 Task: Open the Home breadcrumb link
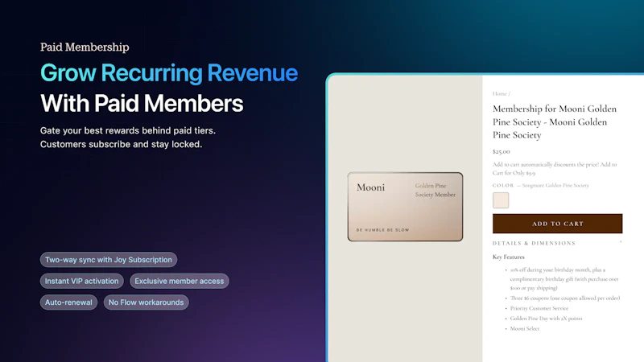pos(499,93)
